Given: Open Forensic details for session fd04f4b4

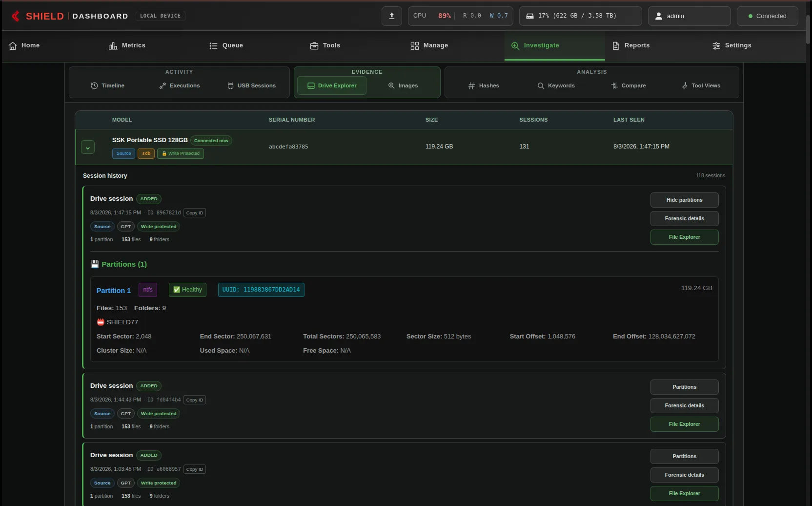Looking at the screenshot, I should pos(684,405).
